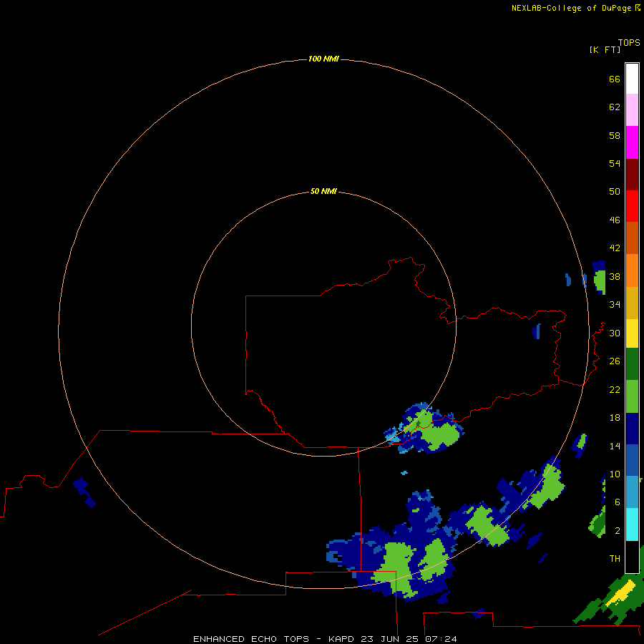Click the black TH threshold swatch
Viewport: 644px width, 644px height.
(632, 557)
